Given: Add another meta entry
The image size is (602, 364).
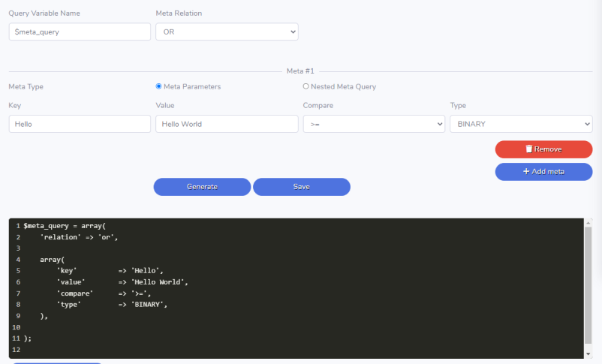Looking at the screenshot, I should (x=543, y=172).
